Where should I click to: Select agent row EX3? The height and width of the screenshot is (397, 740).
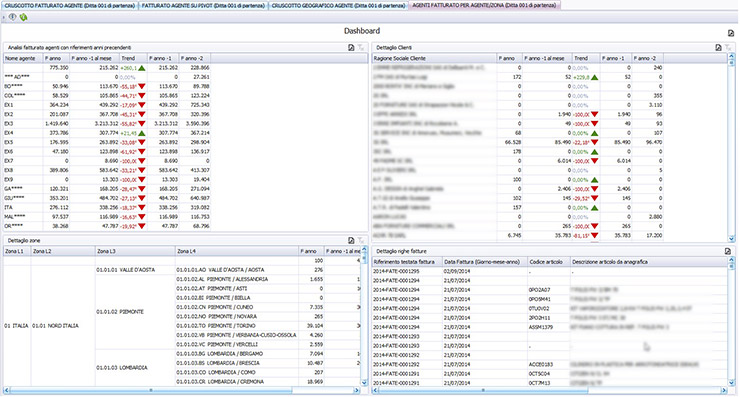tap(107, 124)
